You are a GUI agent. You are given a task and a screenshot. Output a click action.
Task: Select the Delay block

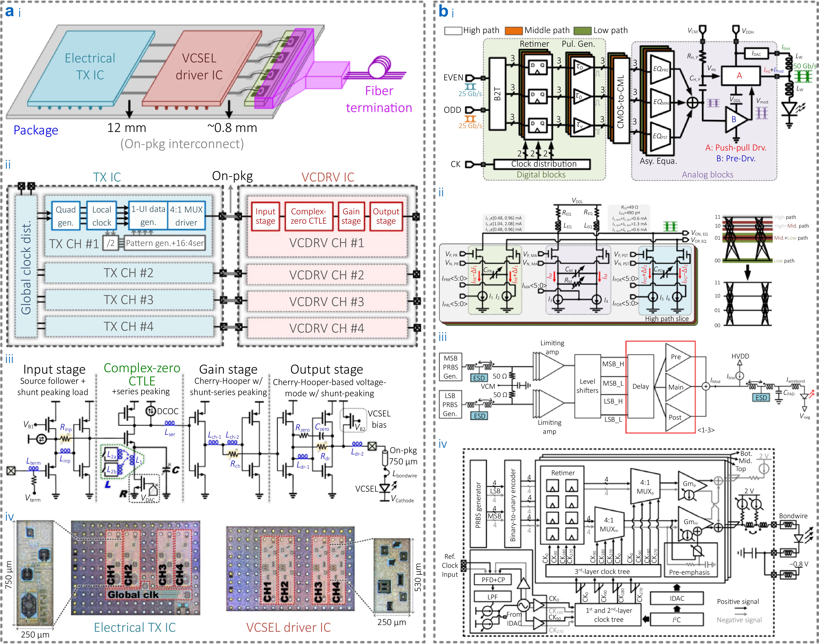[x=641, y=386]
